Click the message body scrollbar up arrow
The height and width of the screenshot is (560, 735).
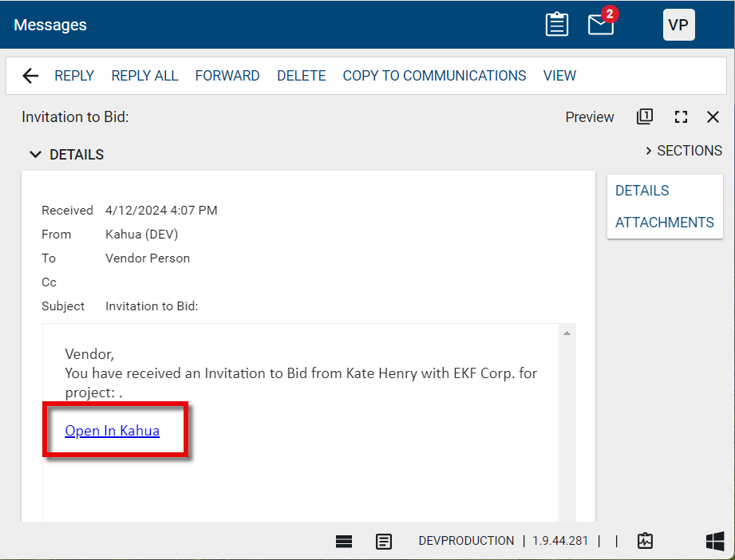(567, 333)
